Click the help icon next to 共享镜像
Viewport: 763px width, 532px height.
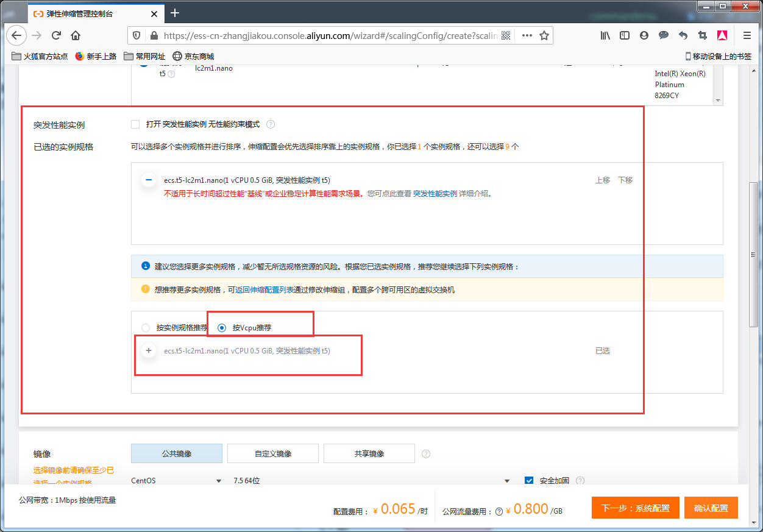(426, 454)
